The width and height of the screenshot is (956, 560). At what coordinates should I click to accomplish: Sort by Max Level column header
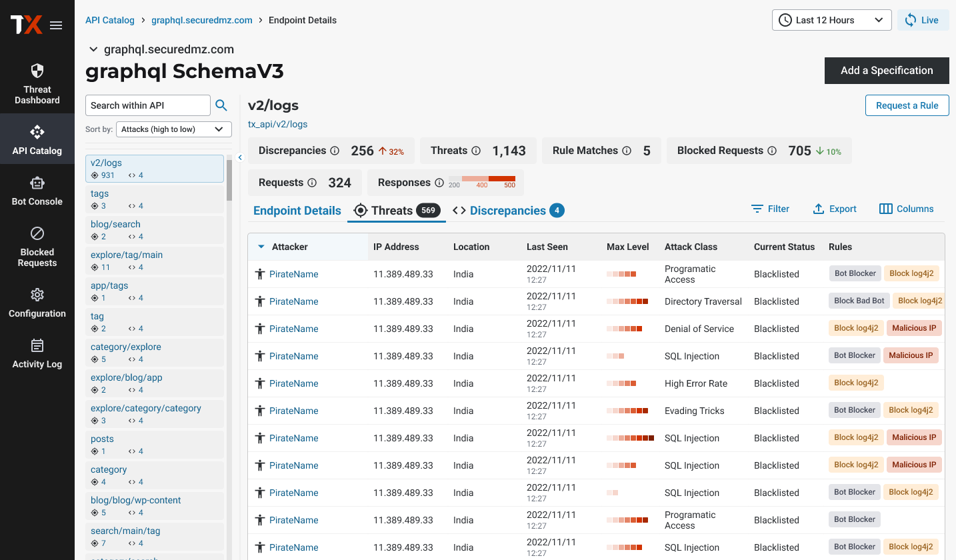pyautogui.click(x=628, y=247)
